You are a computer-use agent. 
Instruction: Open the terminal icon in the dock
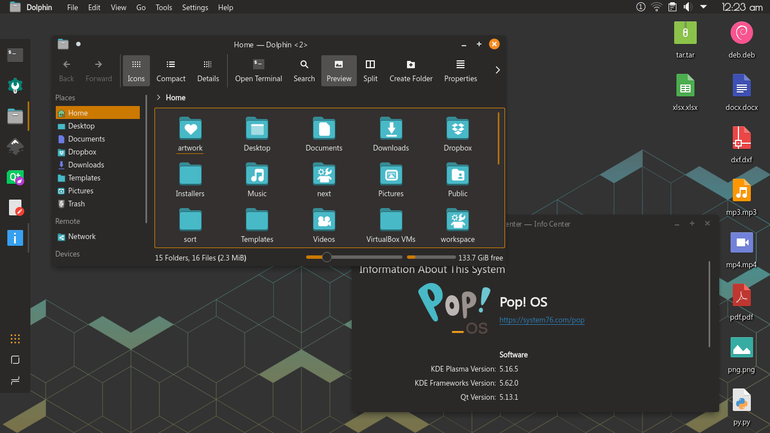click(15, 54)
